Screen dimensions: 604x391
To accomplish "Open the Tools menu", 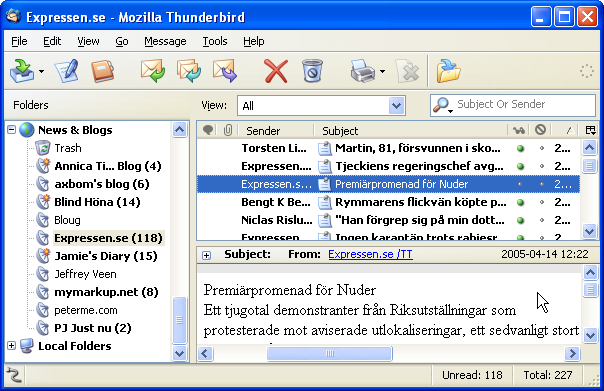I will 215,41.
